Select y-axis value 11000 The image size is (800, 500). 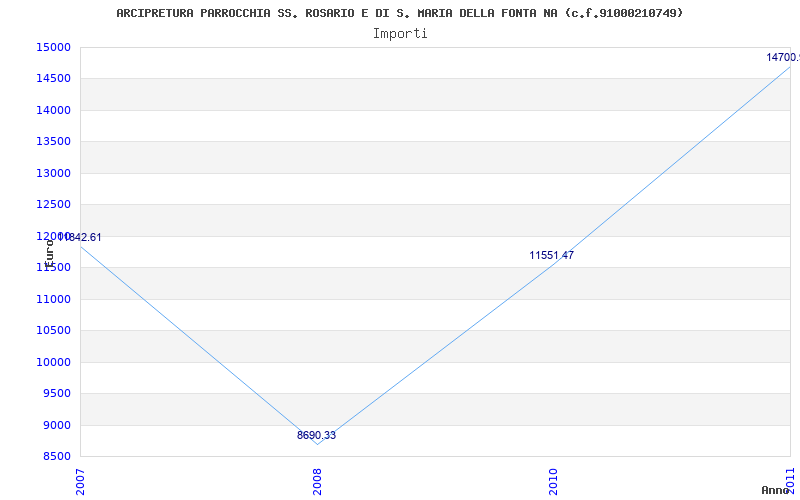pyautogui.click(x=53, y=299)
